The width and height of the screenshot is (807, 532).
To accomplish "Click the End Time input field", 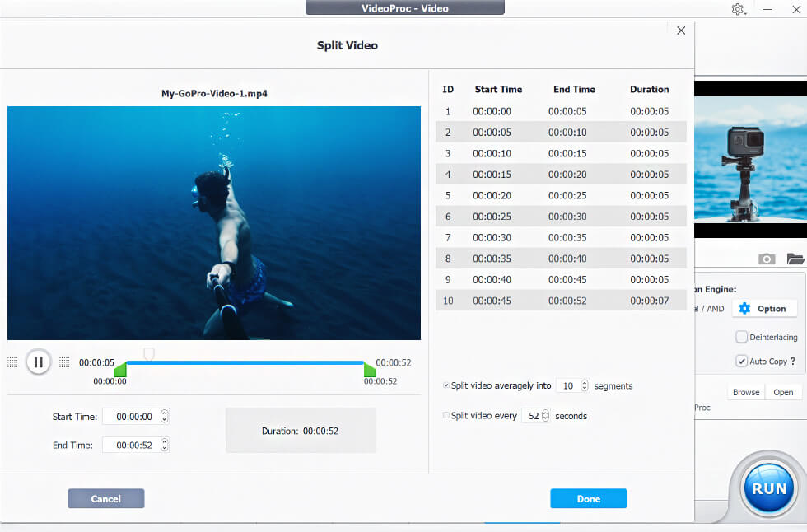I will click(135, 445).
